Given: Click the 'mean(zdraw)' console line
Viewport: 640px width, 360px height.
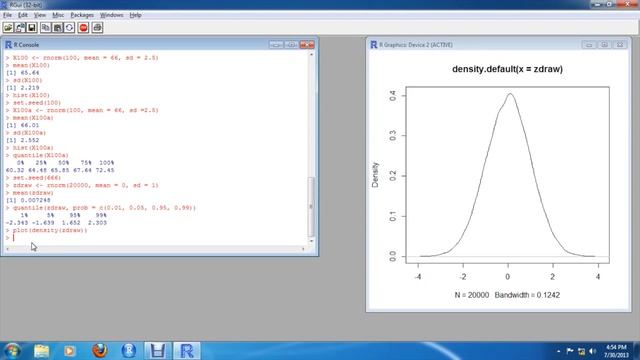Looking at the screenshot, I should click(33, 193).
